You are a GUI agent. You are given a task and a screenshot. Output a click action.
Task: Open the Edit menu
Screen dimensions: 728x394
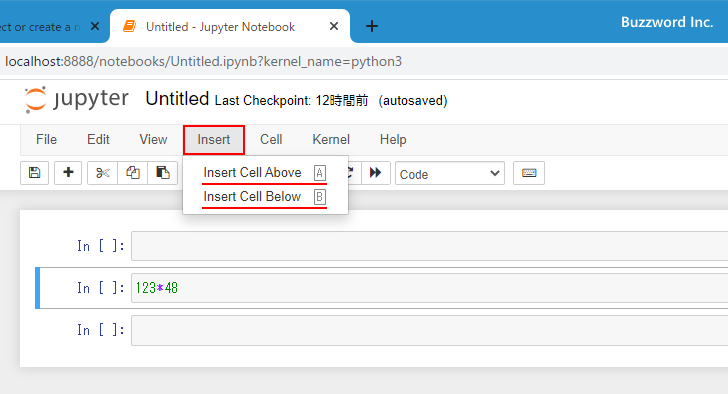click(x=98, y=140)
